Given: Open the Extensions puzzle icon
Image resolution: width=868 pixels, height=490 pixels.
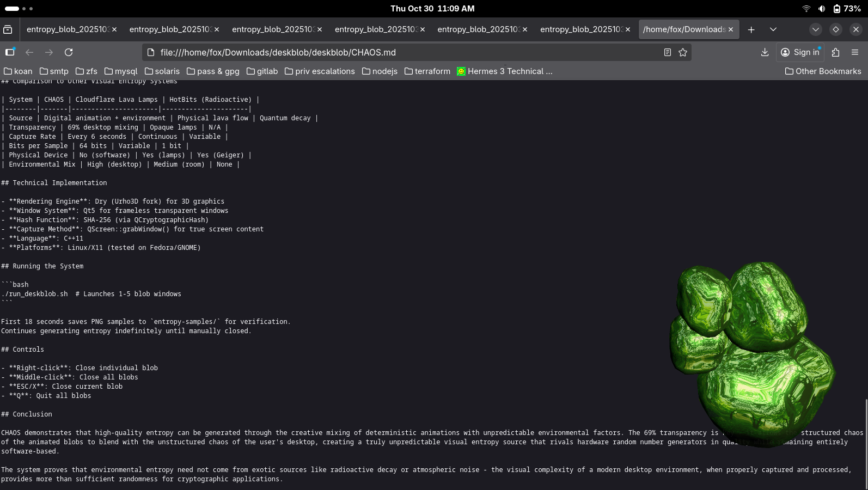Looking at the screenshot, I should [835, 52].
